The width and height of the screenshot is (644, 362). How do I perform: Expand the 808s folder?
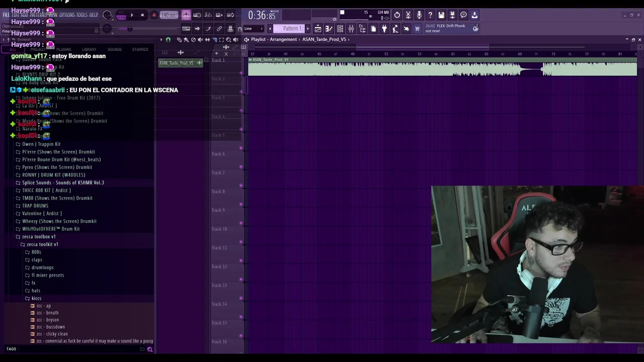point(36,252)
